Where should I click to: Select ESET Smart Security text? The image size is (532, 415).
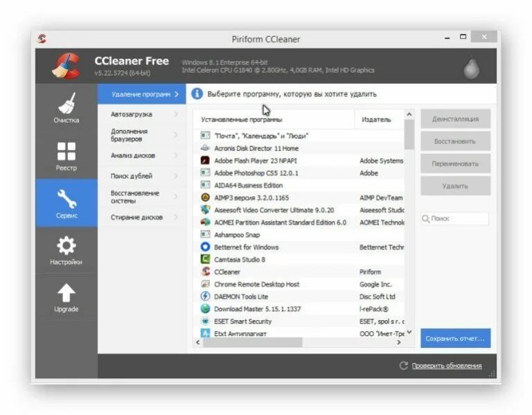pos(242,321)
